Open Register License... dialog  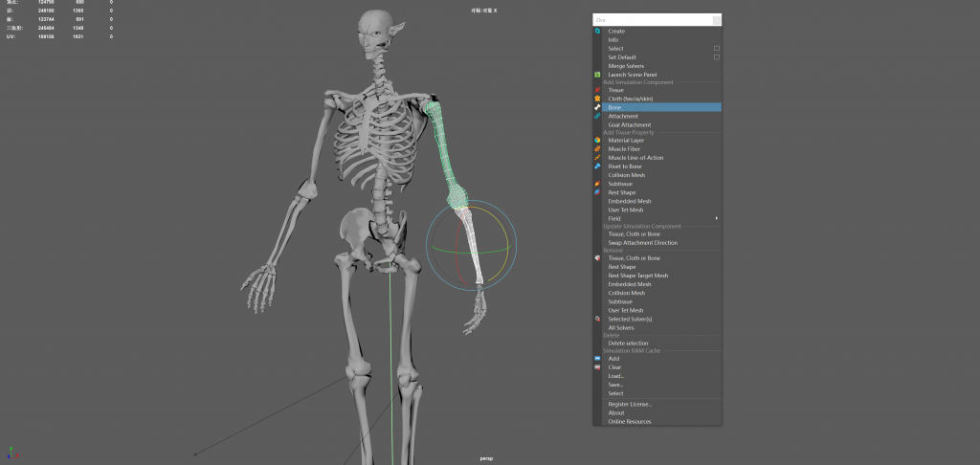(630, 404)
